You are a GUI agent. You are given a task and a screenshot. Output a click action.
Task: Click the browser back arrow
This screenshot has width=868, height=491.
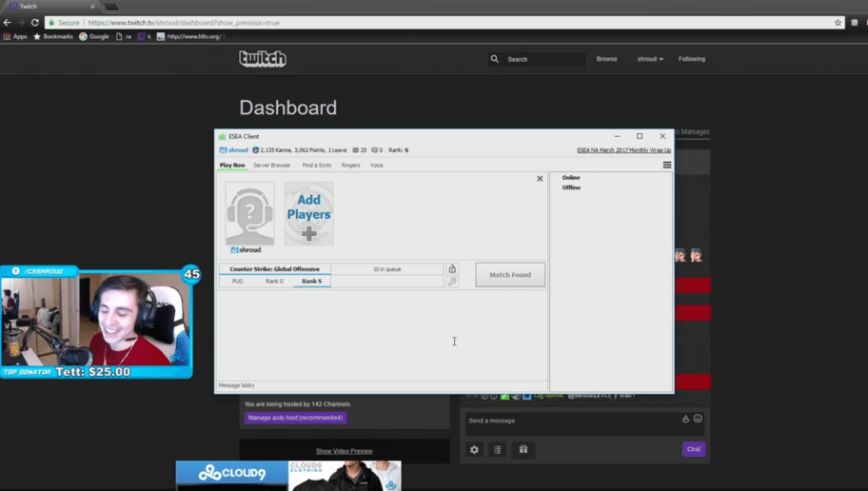click(8, 23)
